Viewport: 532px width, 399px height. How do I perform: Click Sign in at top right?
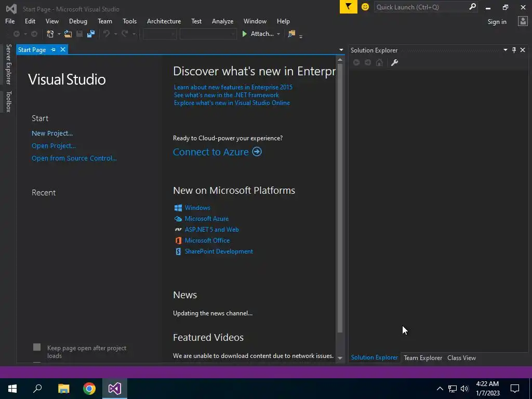pyautogui.click(x=497, y=22)
